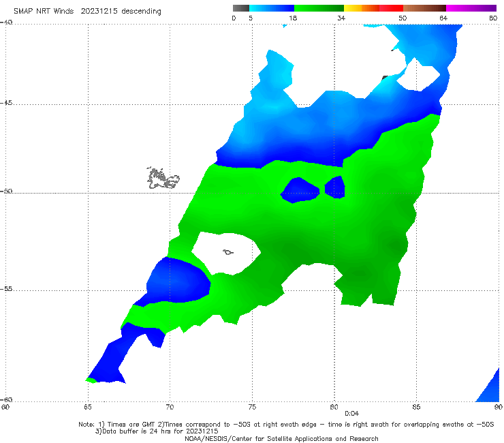Click the color scale label 5
The height and width of the screenshot is (443, 504).
251,18
